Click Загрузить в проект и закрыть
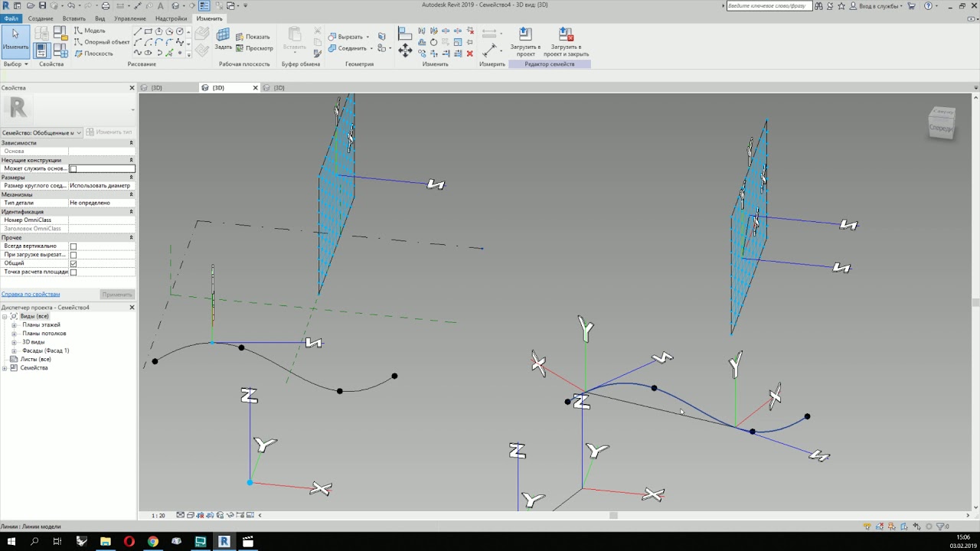Viewport: 980px width, 551px height. 566,42
